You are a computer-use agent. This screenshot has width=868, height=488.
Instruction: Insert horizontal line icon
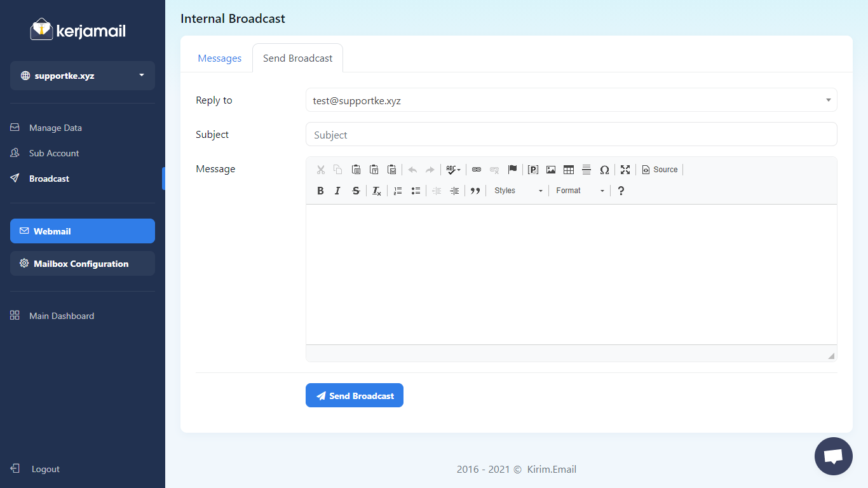587,170
